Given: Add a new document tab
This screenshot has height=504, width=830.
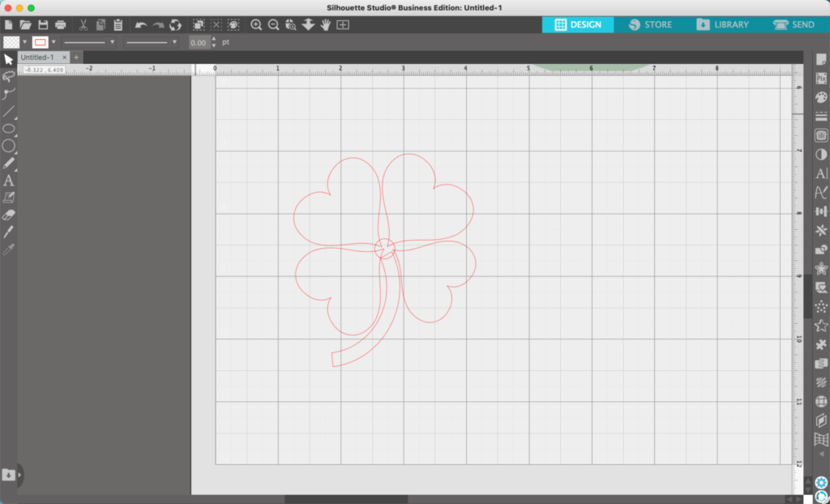Looking at the screenshot, I should pos(76,58).
